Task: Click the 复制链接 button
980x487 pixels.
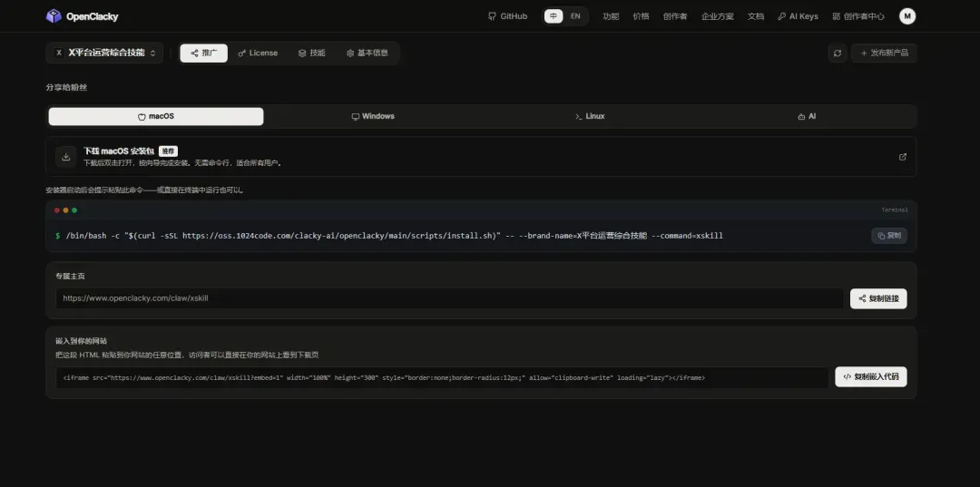Action: (878, 298)
